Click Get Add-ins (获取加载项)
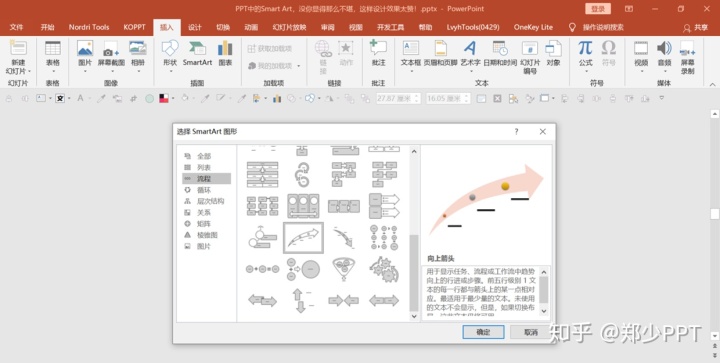The height and width of the screenshot is (363, 720). [x=270, y=49]
